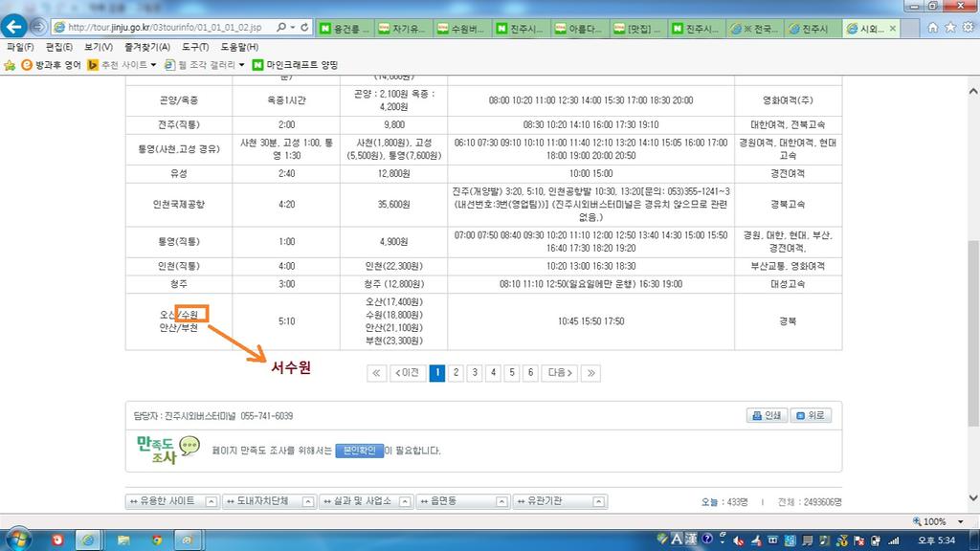The height and width of the screenshot is (551, 980).
Task: Click the 만족도 조사 survey logo
Action: tap(167, 450)
